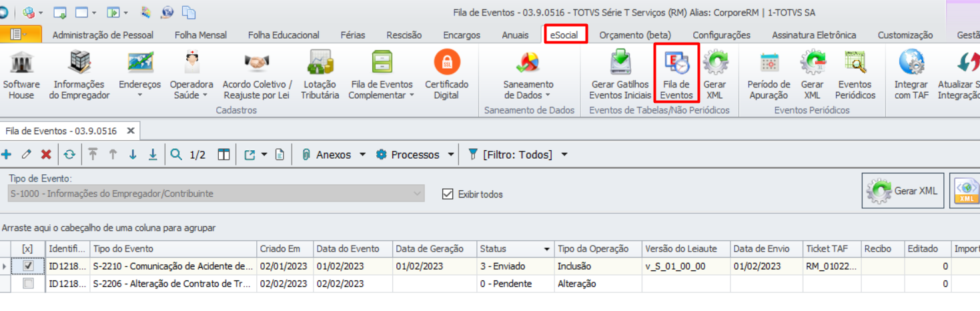980x311 pixels.
Task: Open Fila de Eventos Complementar
Action: [x=382, y=75]
